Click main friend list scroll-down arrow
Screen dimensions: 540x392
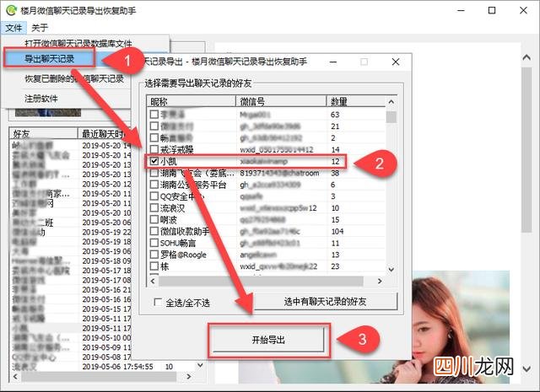click(200, 365)
